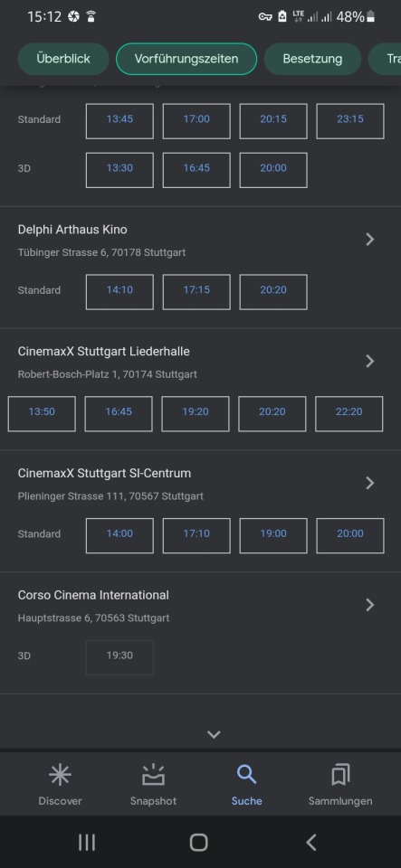Image resolution: width=401 pixels, height=868 pixels.
Task: Open Sammlungen bookmarks icon
Action: 340,775
